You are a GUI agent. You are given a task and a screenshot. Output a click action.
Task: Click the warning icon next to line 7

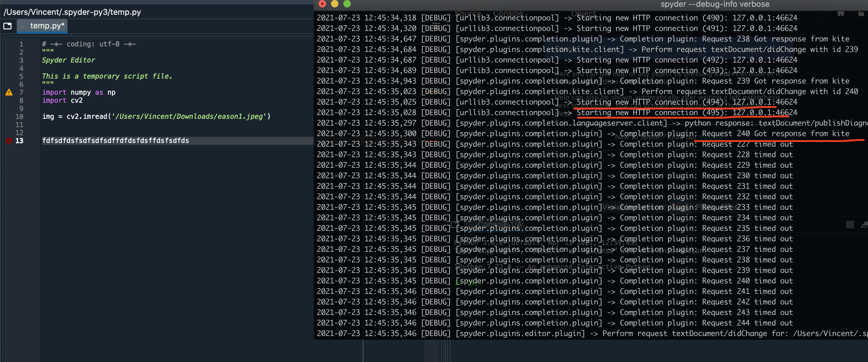point(9,92)
